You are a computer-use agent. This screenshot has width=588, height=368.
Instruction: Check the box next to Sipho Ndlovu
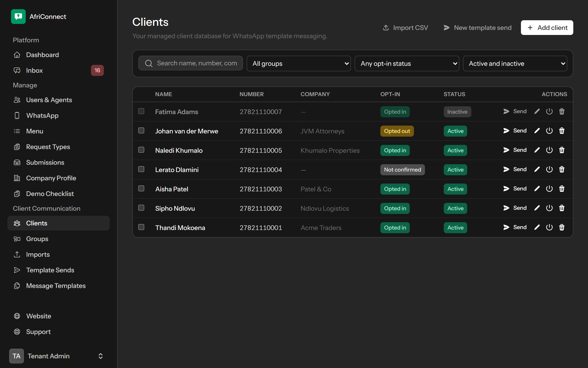tap(141, 208)
